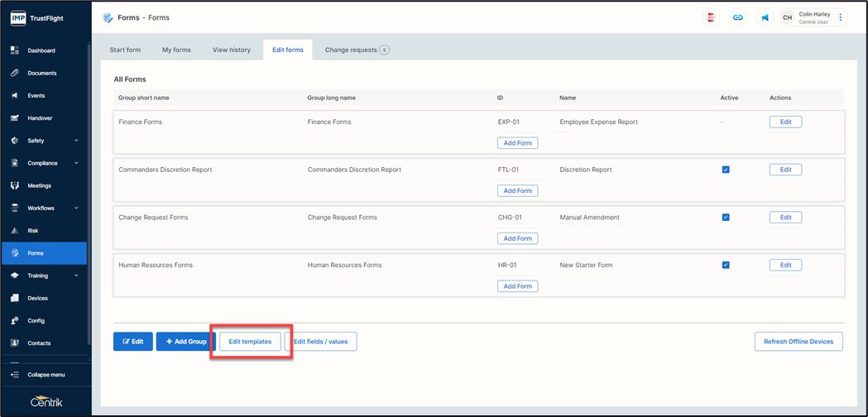Uncheck Active for New Starter Form

point(726,266)
